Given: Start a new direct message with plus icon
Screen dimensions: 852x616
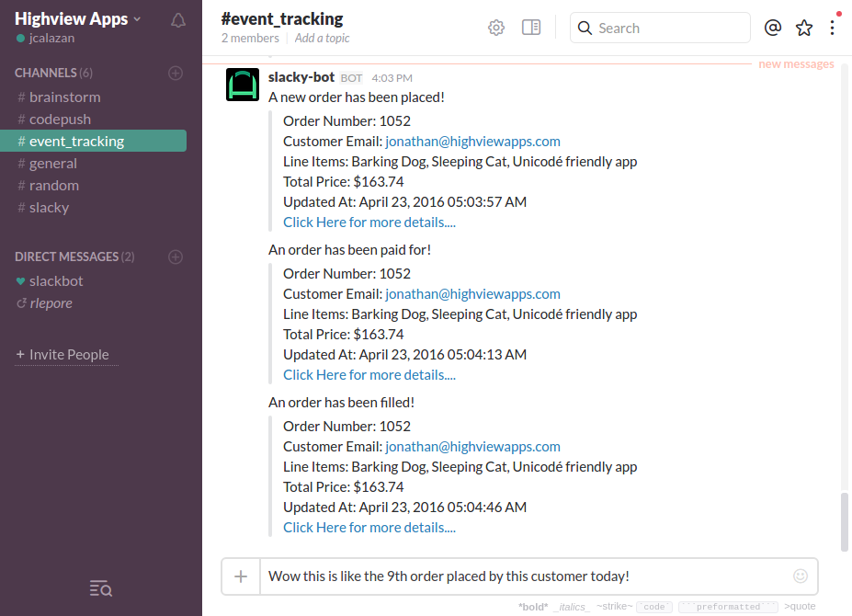Looking at the screenshot, I should tap(176, 257).
